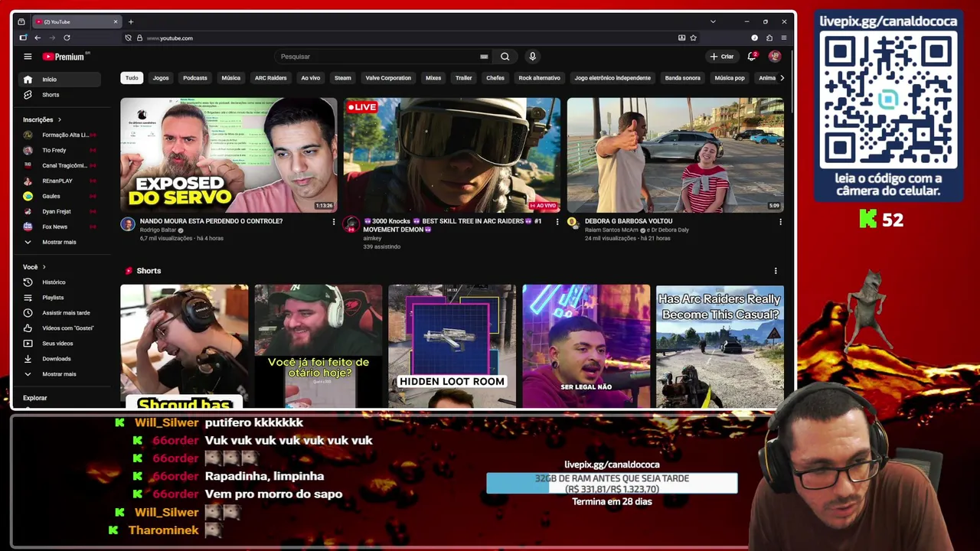Open the Inscrições section chevron
The image size is (980, 551).
[x=59, y=119]
